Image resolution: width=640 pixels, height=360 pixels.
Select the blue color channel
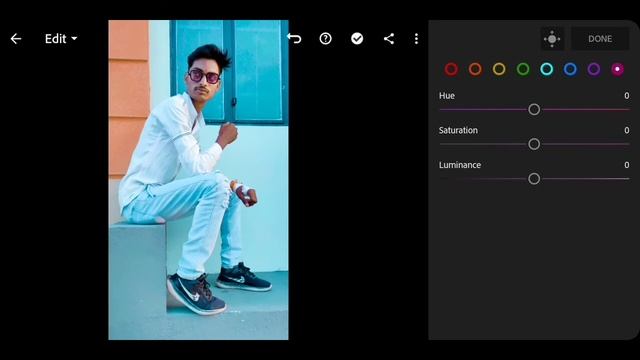click(x=570, y=69)
